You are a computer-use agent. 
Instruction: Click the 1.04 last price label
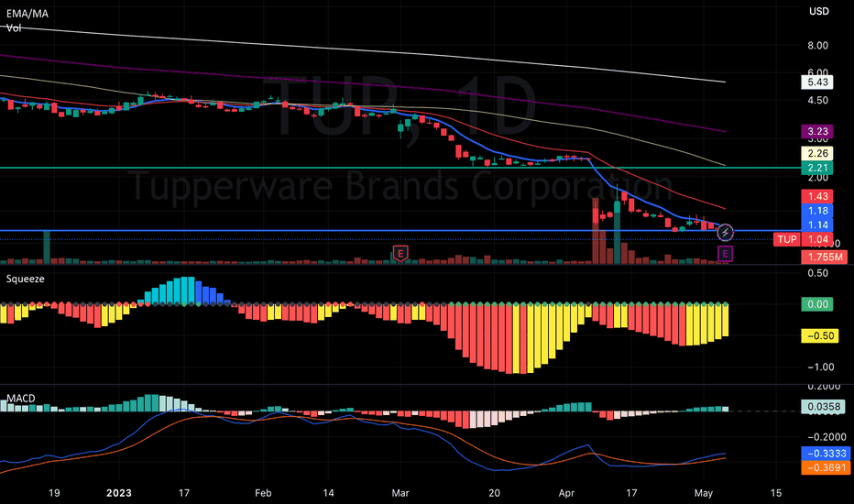click(817, 239)
